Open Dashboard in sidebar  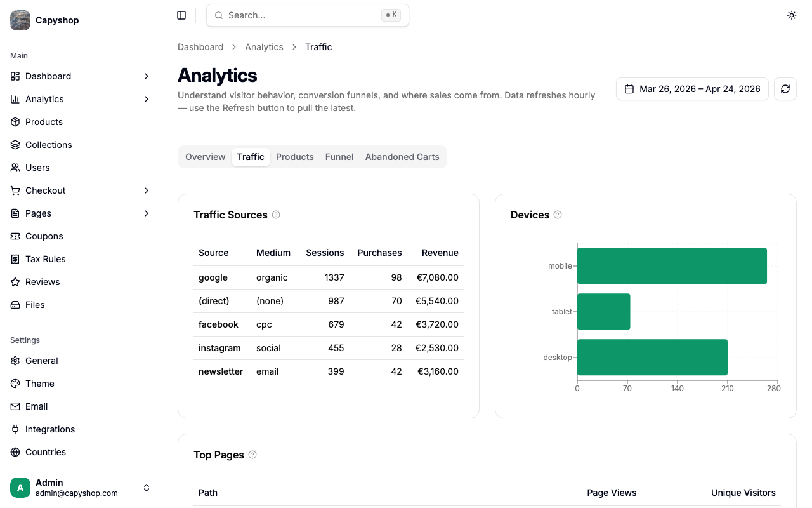[x=81, y=76]
